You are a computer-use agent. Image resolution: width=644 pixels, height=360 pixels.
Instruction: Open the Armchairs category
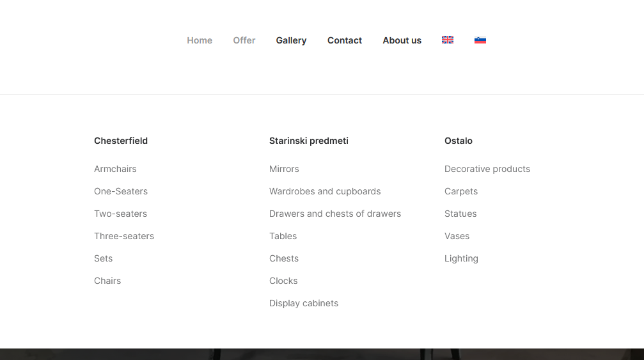[x=115, y=169]
